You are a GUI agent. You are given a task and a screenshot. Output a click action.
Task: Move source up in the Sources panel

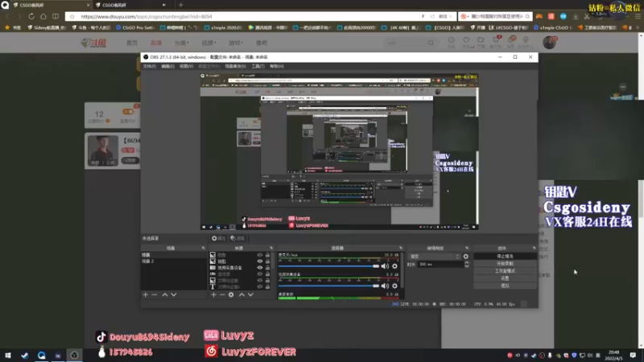click(x=242, y=294)
